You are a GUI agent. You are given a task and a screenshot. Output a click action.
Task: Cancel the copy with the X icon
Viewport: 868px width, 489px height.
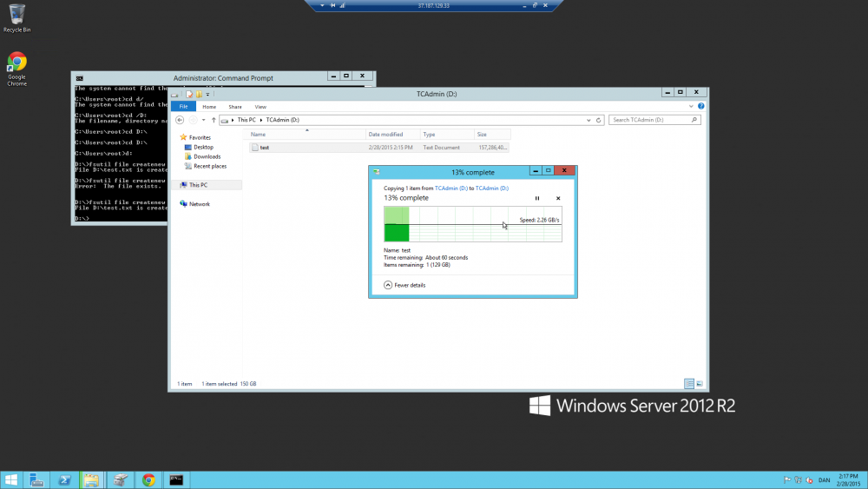tap(558, 198)
